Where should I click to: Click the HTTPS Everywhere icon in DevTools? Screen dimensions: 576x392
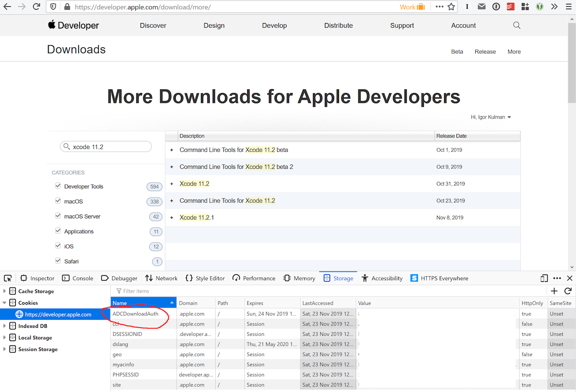click(x=413, y=278)
